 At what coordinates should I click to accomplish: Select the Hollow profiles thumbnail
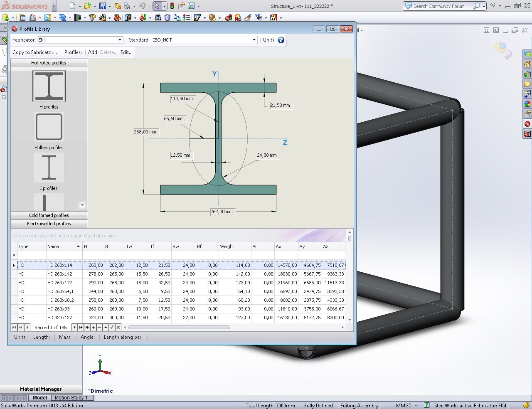click(49, 127)
